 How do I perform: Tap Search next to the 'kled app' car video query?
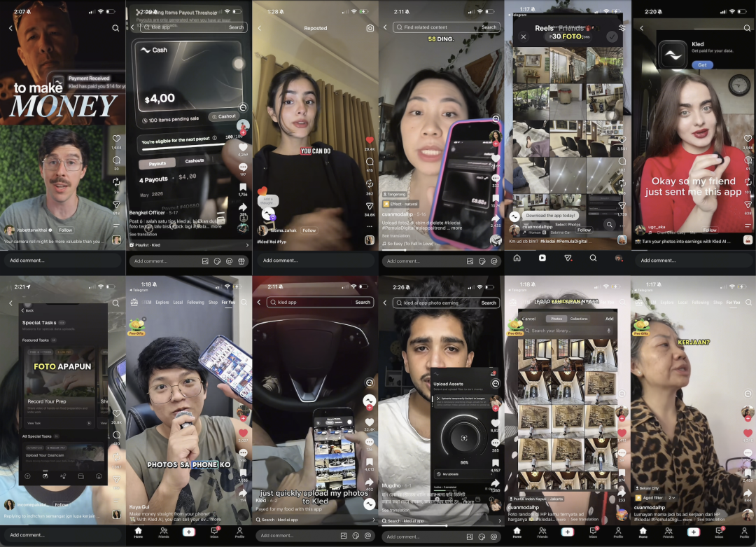tap(363, 303)
